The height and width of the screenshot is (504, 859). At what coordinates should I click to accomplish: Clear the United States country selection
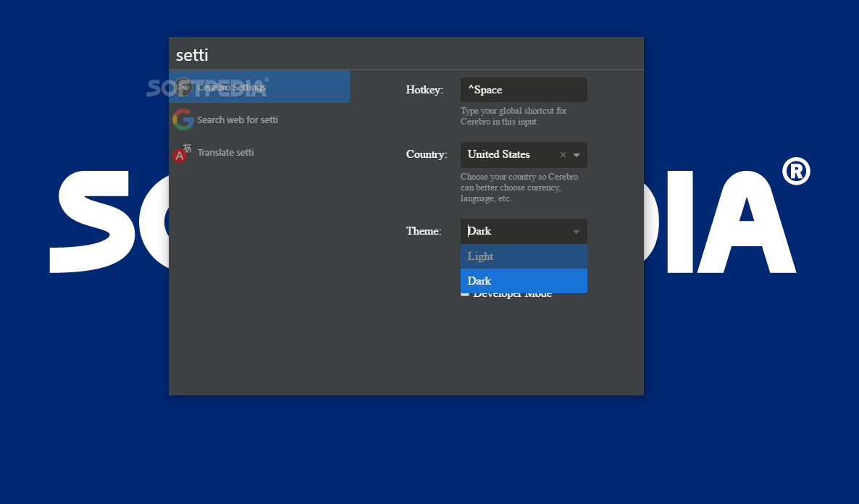(563, 155)
